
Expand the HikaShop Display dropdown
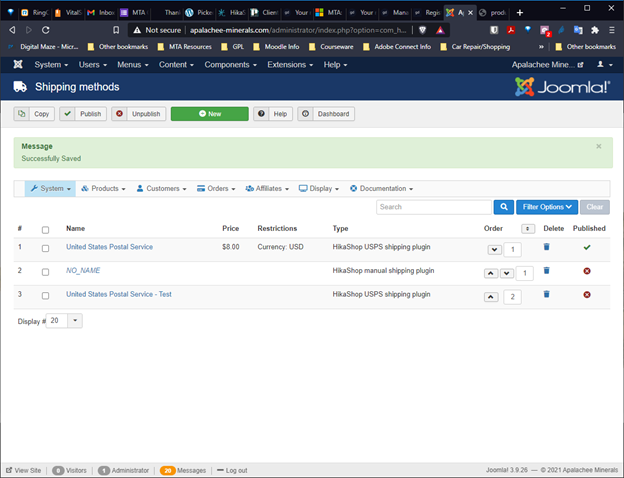(x=319, y=189)
